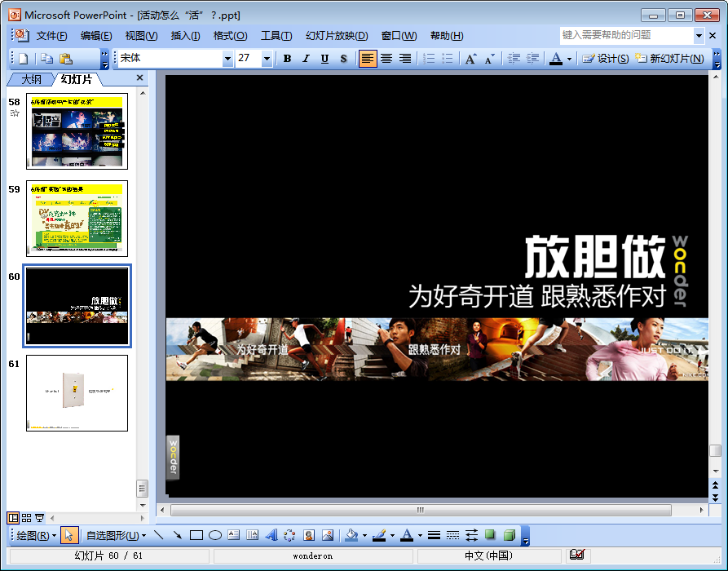The height and width of the screenshot is (571, 728).
Task: Click the help question input box
Action: [x=627, y=35]
